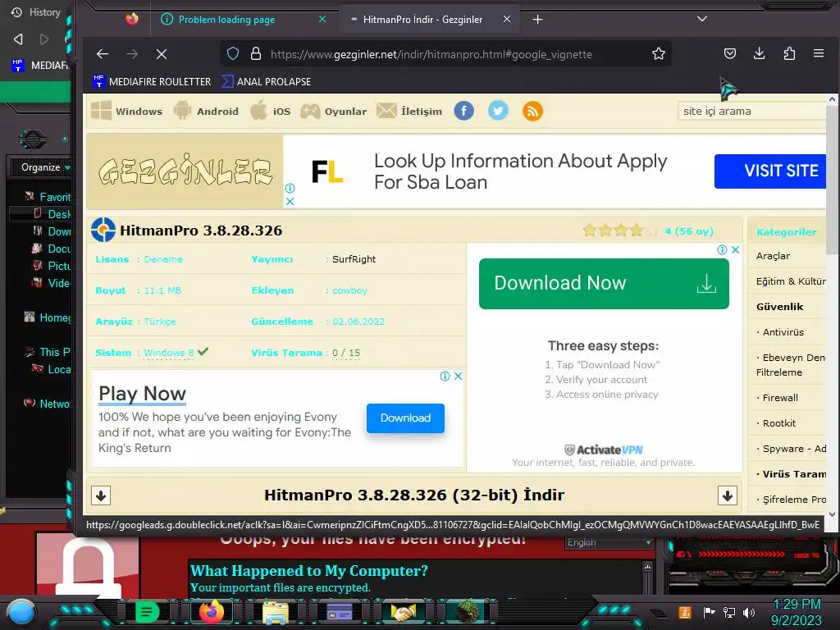Open the İletişim contact page

click(x=409, y=111)
